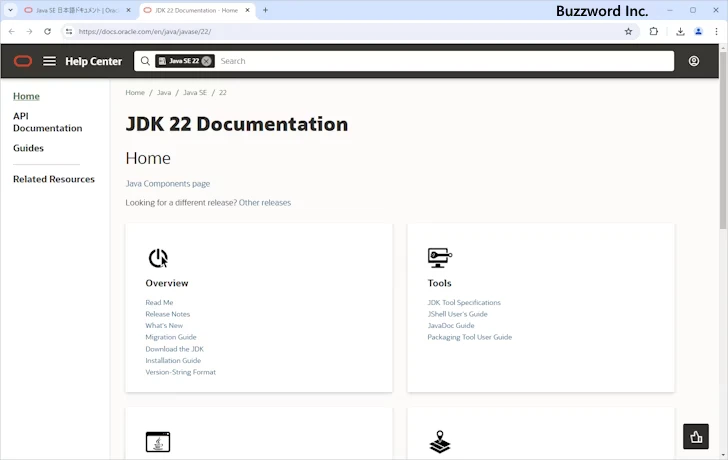The width and height of the screenshot is (728, 460).
Task: Open the hamburger navigation menu
Action: click(x=49, y=61)
